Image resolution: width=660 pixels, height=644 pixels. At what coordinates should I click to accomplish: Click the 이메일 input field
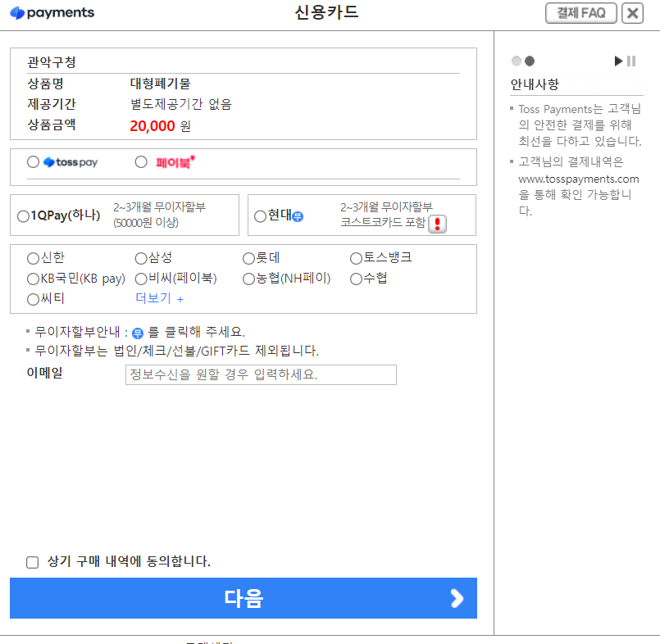click(x=261, y=374)
